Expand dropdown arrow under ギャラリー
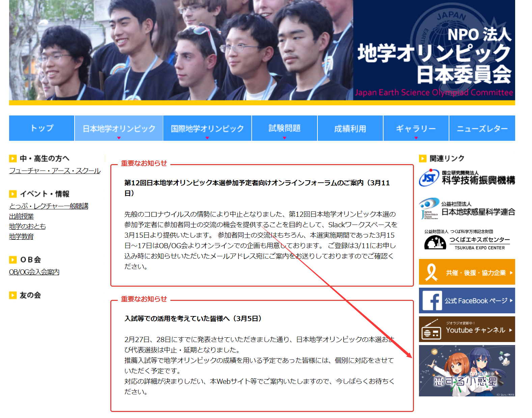 416,138
